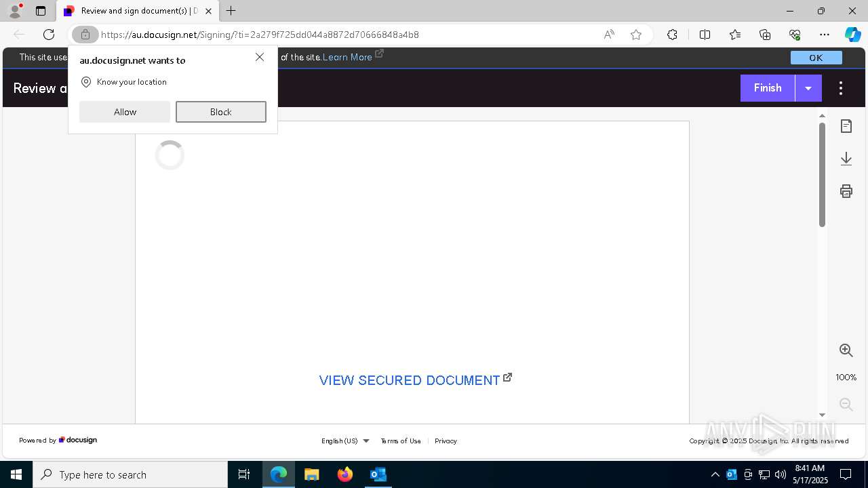
Task: Open the Favorites list icon
Action: (x=735, y=35)
